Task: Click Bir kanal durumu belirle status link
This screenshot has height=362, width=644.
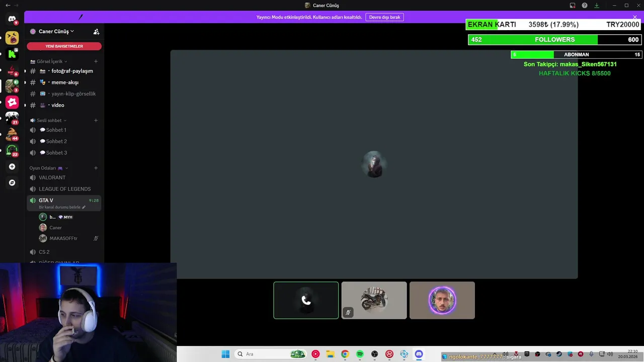Action: [62, 207]
